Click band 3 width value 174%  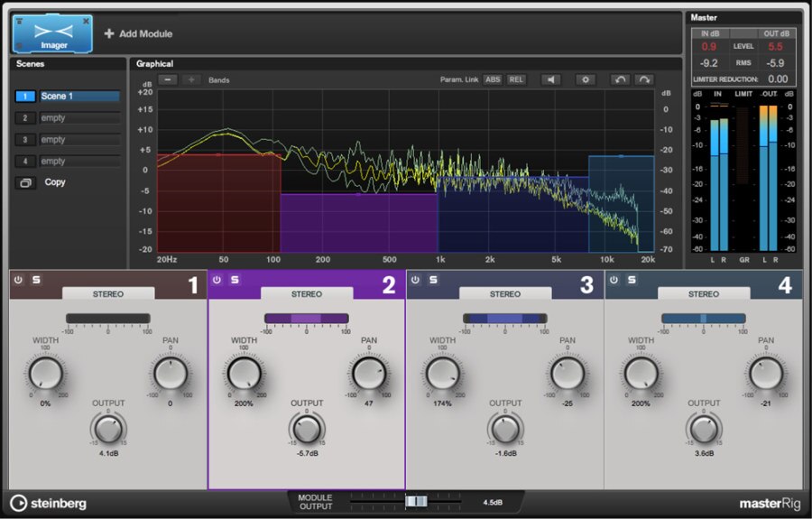click(443, 403)
